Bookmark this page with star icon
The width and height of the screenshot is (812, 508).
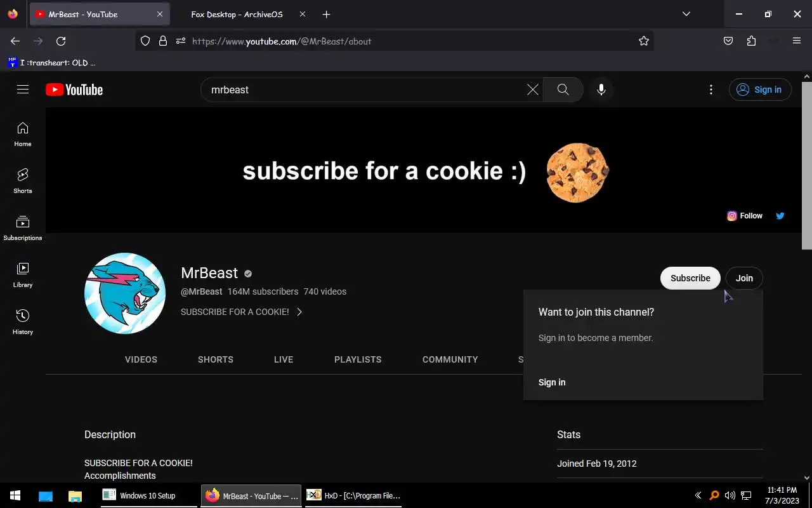pos(644,41)
